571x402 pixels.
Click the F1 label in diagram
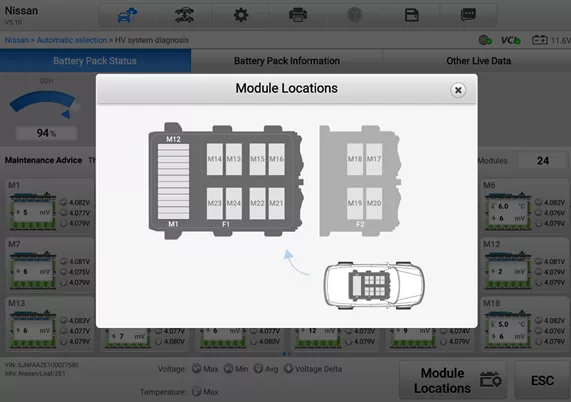tap(226, 224)
